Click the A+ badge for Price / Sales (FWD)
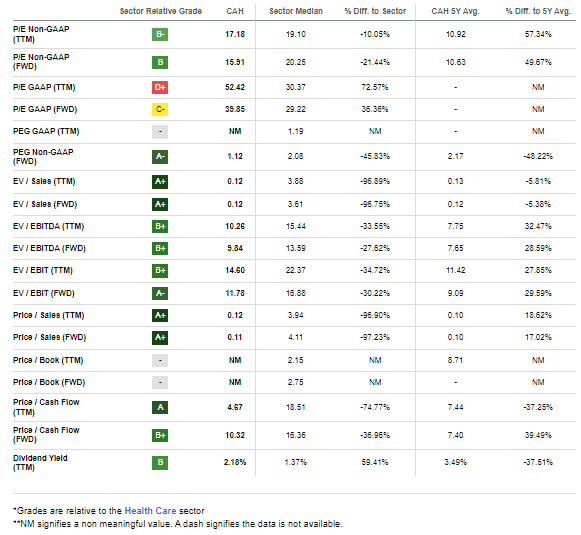This screenshot has height=535, width=581. click(x=160, y=338)
